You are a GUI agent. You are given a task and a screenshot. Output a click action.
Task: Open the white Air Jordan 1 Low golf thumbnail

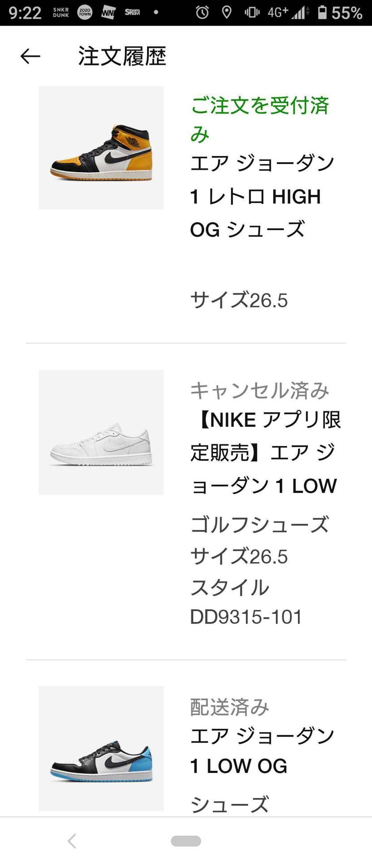point(101,432)
